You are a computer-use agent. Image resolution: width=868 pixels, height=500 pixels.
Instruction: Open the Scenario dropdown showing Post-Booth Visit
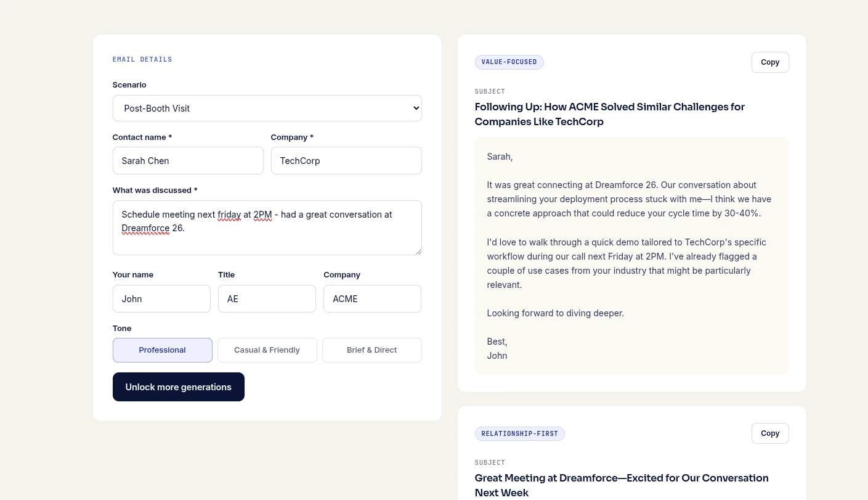click(x=267, y=108)
